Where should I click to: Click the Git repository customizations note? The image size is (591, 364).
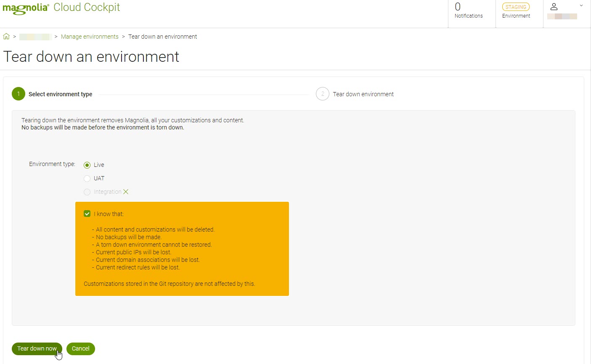click(x=170, y=284)
